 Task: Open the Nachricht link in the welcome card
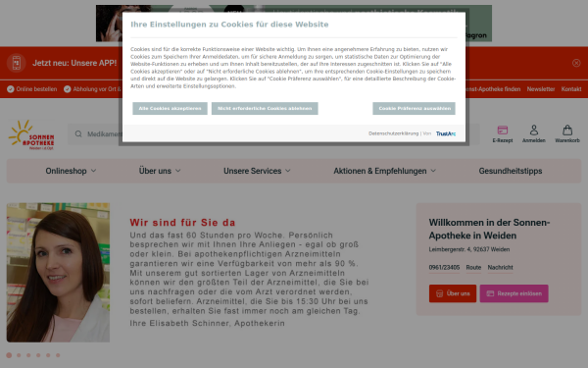(500, 267)
